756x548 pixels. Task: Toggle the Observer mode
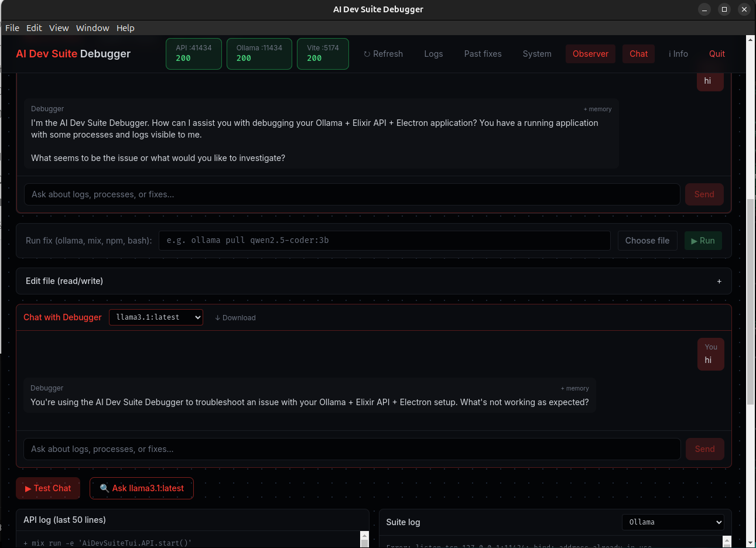click(590, 54)
